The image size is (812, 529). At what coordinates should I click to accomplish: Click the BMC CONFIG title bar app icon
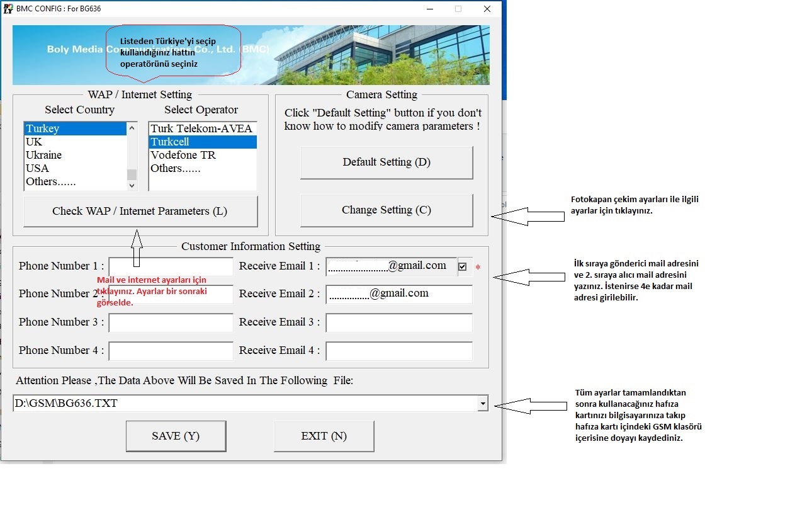(8, 9)
